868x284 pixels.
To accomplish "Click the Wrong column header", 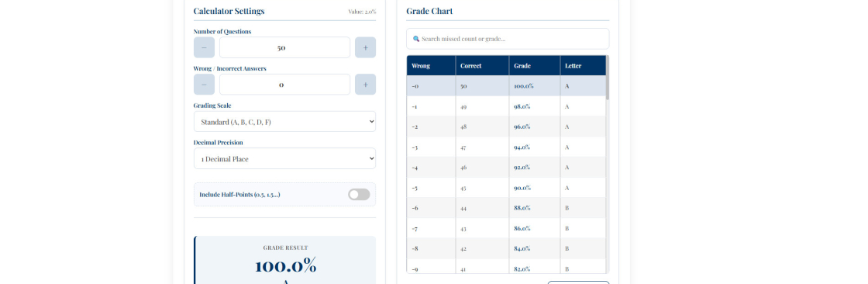I will (x=431, y=65).
